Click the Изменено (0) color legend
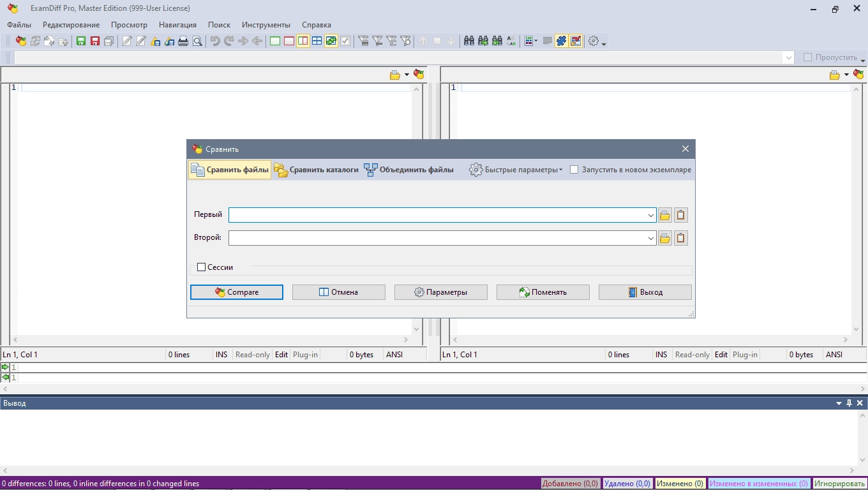 (680, 484)
